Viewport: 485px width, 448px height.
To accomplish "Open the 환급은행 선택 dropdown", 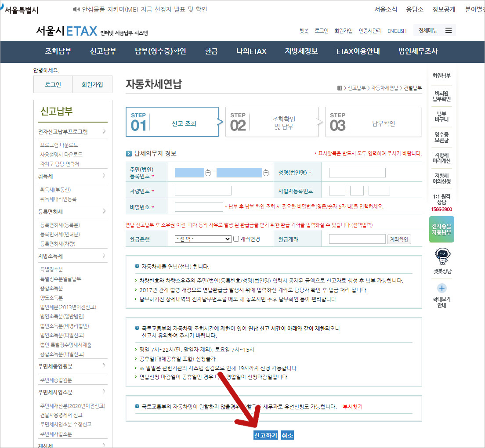I will coord(203,239).
